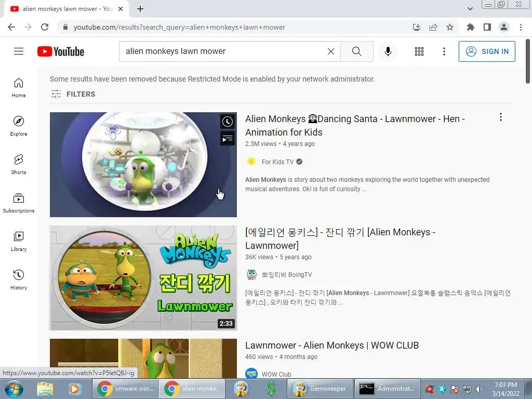Open action menu for Dancing Santa video
Image resolution: width=532 pixels, height=399 pixels.
[x=500, y=117]
